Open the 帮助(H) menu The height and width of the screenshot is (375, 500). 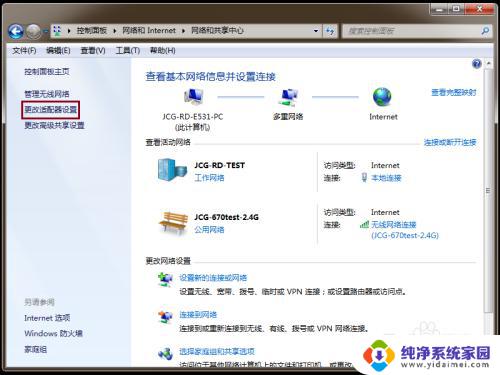pyautogui.click(x=163, y=51)
